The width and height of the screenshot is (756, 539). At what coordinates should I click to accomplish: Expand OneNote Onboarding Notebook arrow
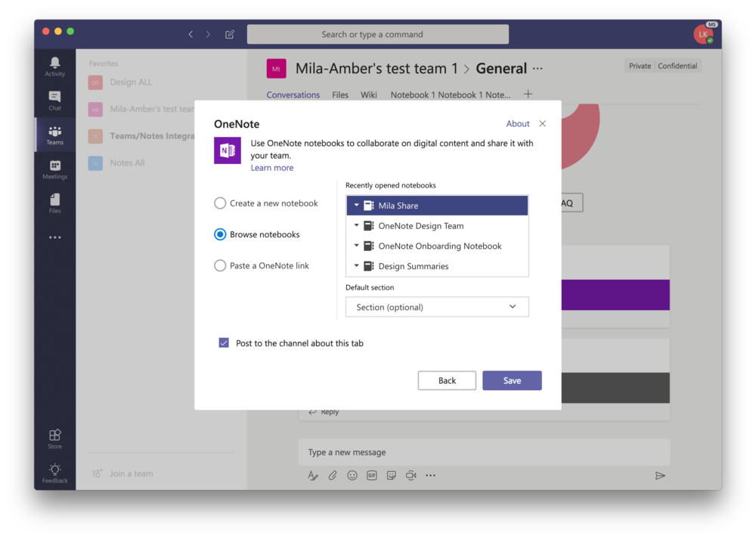356,246
